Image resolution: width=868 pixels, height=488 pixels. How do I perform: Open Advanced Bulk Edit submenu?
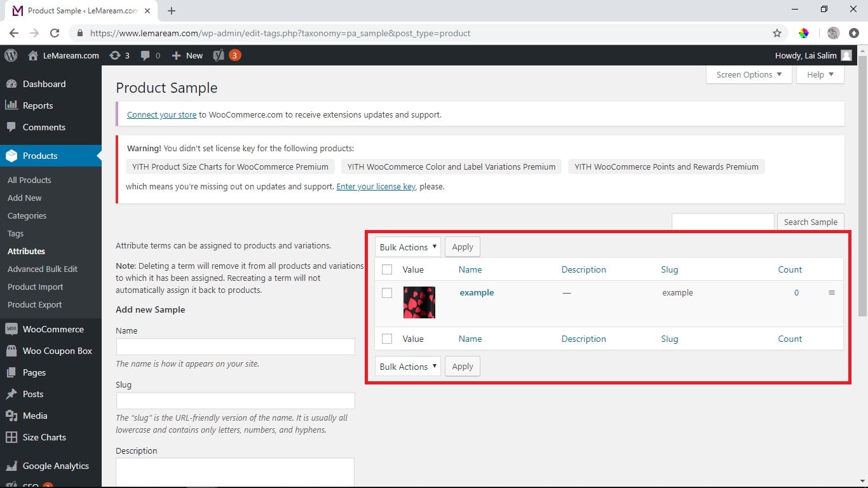(43, 269)
